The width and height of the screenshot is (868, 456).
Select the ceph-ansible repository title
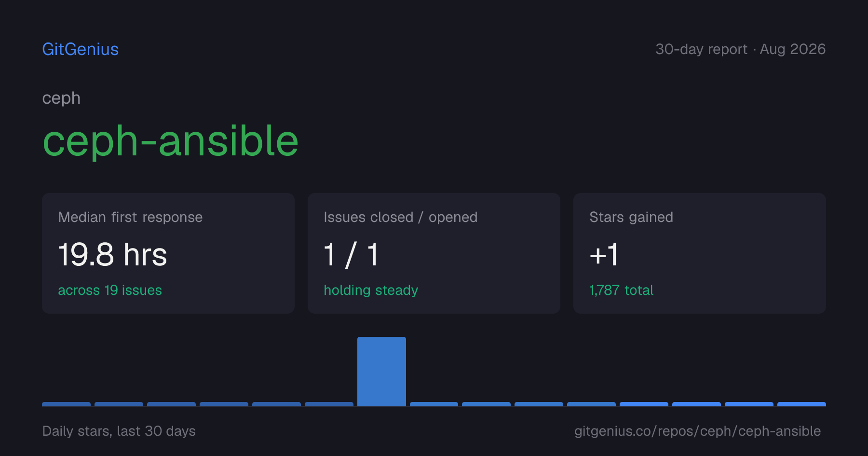171,141
